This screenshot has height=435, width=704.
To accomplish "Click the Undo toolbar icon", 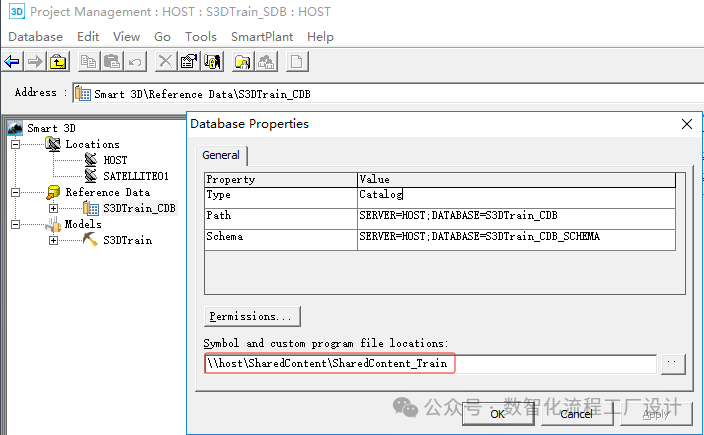I will pos(135,62).
